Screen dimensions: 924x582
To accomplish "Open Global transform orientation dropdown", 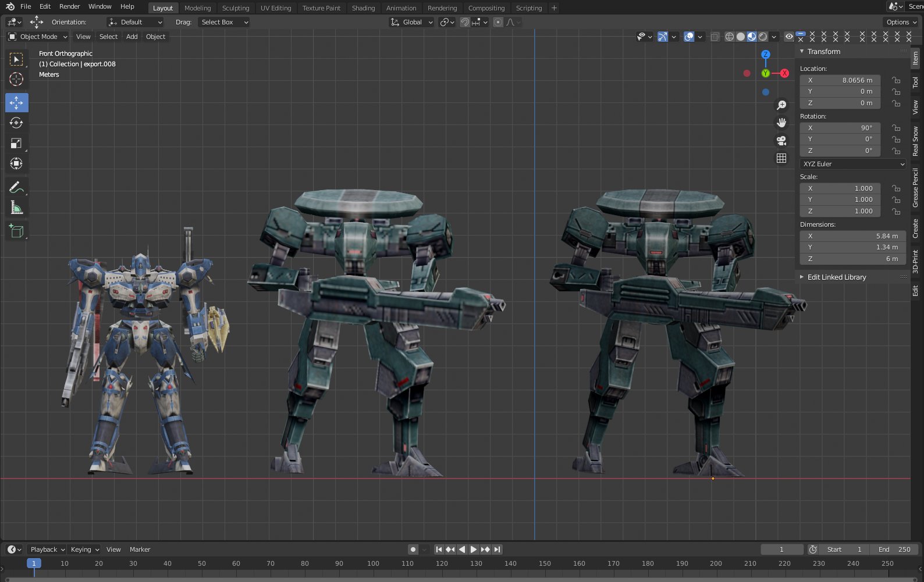I will coord(411,22).
